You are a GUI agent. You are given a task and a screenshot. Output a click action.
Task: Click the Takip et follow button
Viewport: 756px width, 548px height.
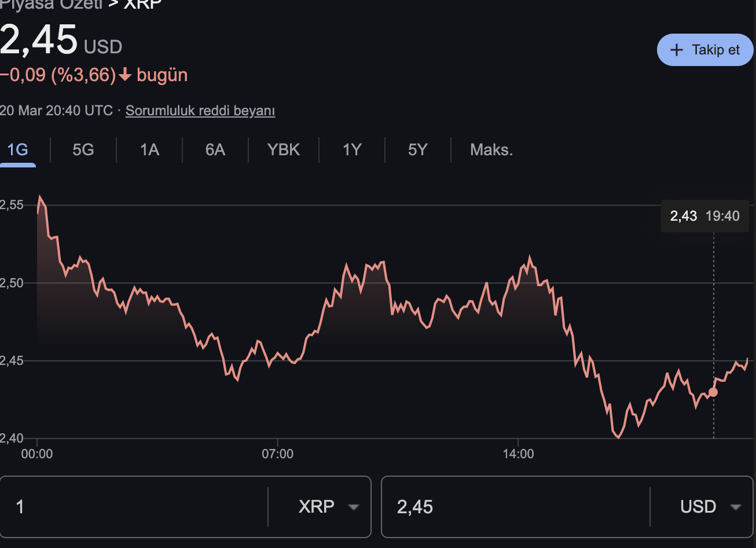click(x=705, y=50)
